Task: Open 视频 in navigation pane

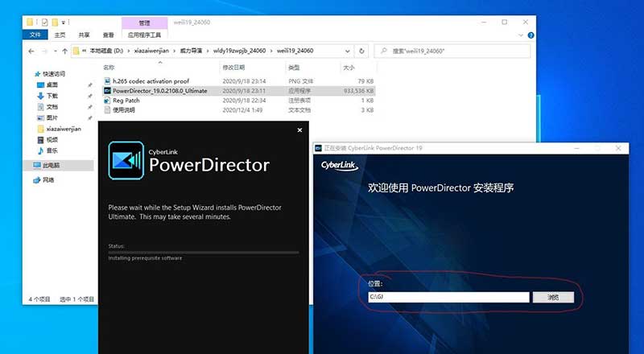Action: [52, 140]
